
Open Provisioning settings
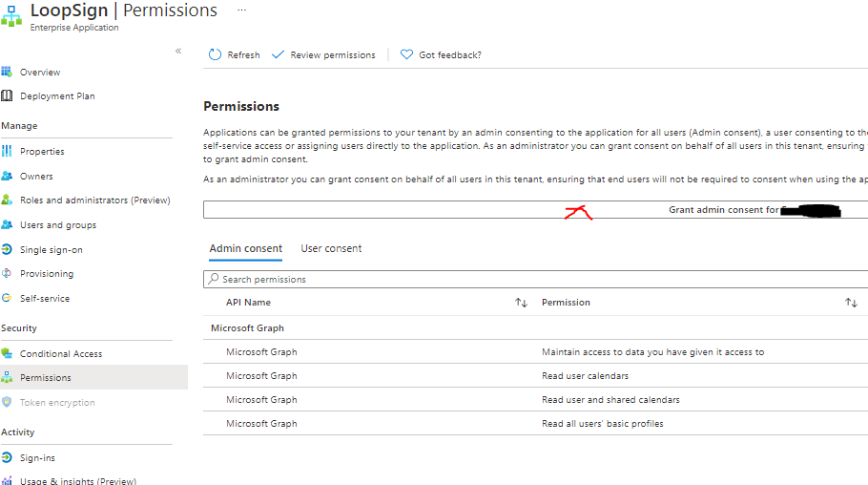[47, 274]
